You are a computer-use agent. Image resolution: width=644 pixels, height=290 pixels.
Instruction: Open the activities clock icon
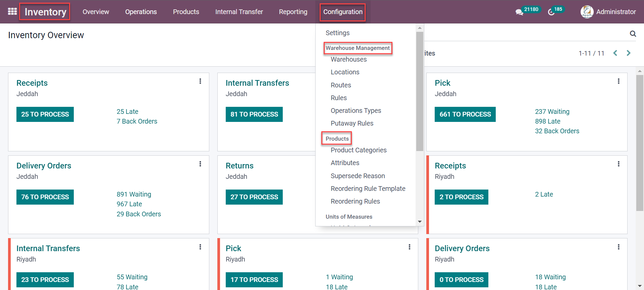pos(551,12)
